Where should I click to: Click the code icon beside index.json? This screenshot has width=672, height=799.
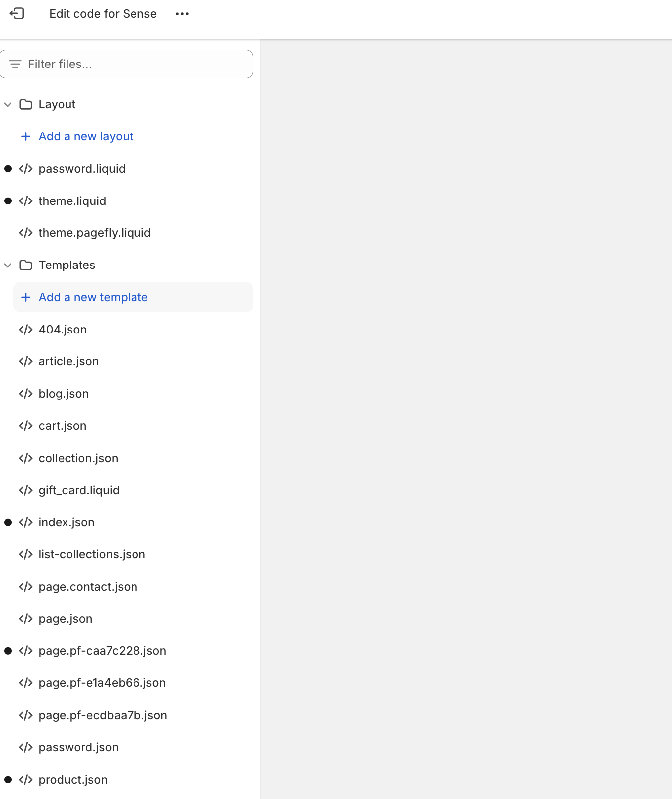click(x=26, y=522)
